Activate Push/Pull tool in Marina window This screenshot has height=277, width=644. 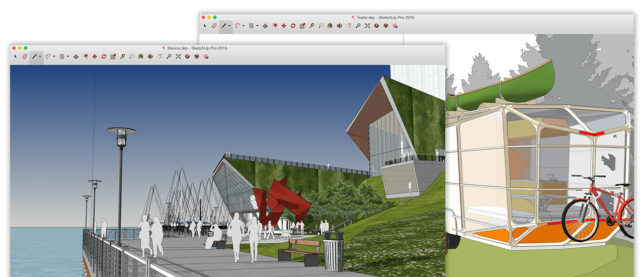coord(76,56)
